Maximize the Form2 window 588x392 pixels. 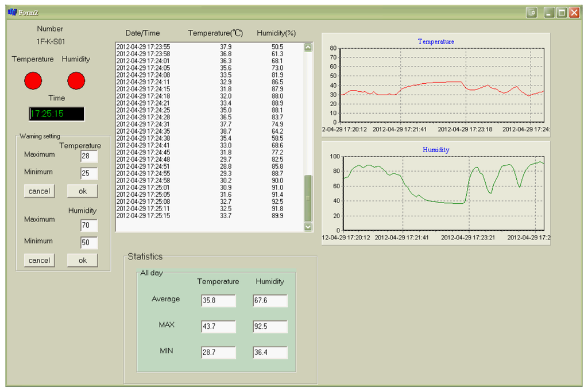click(x=562, y=13)
